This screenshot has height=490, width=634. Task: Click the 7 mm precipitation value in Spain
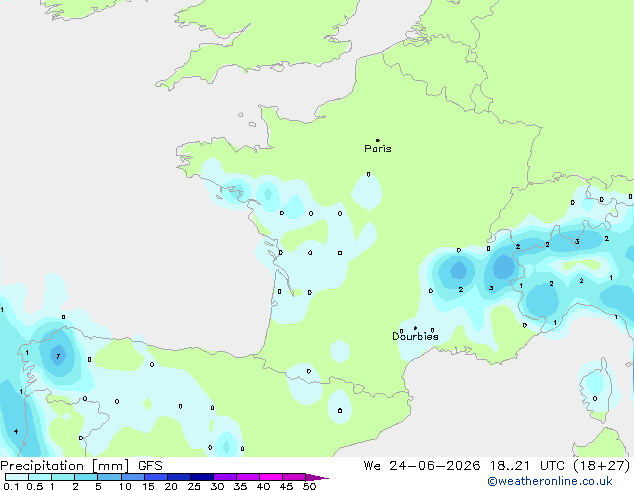click(x=58, y=356)
